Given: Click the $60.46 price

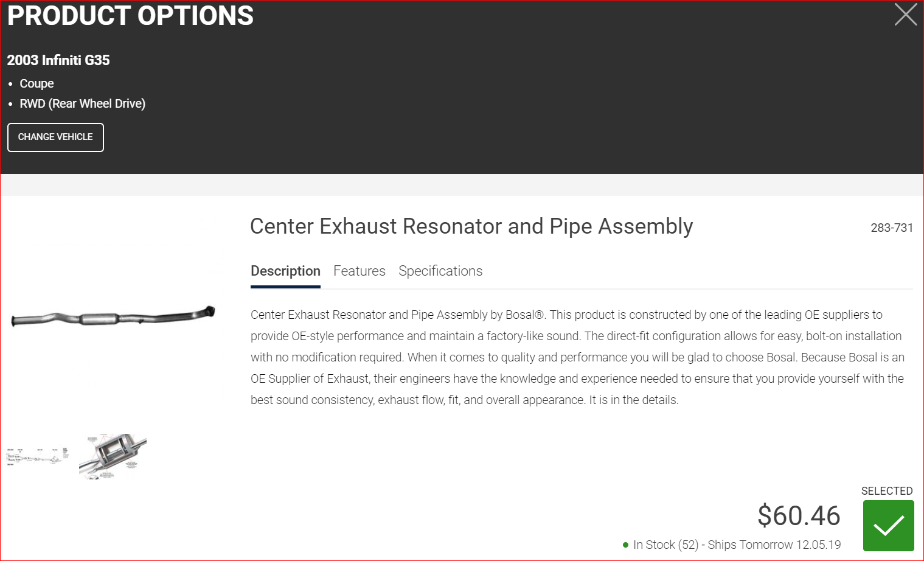Looking at the screenshot, I should coord(799,516).
